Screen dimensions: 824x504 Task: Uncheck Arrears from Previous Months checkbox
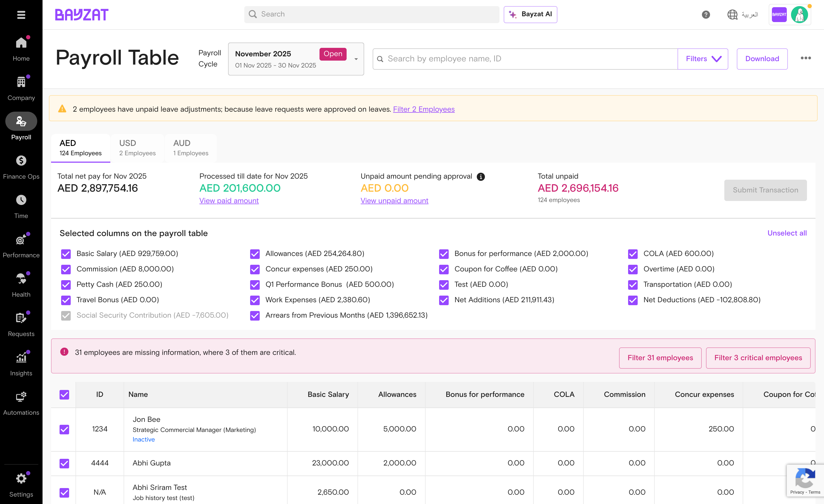(x=255, y=315)
